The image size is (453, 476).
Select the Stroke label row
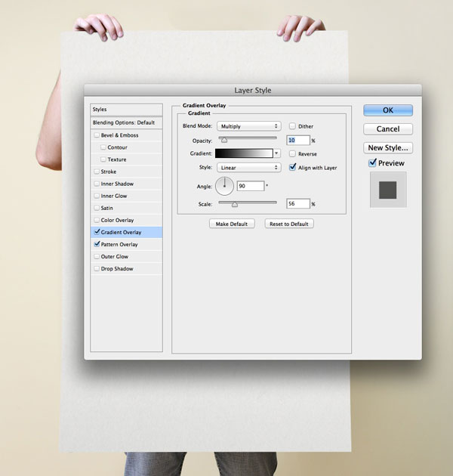click(x=126, y=172)
